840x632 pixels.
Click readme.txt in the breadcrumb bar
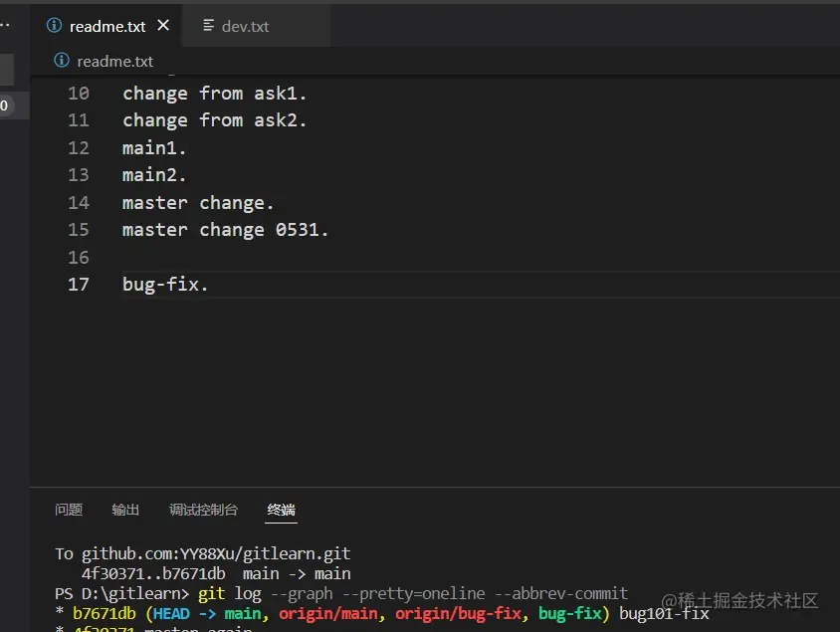point(115,61)
